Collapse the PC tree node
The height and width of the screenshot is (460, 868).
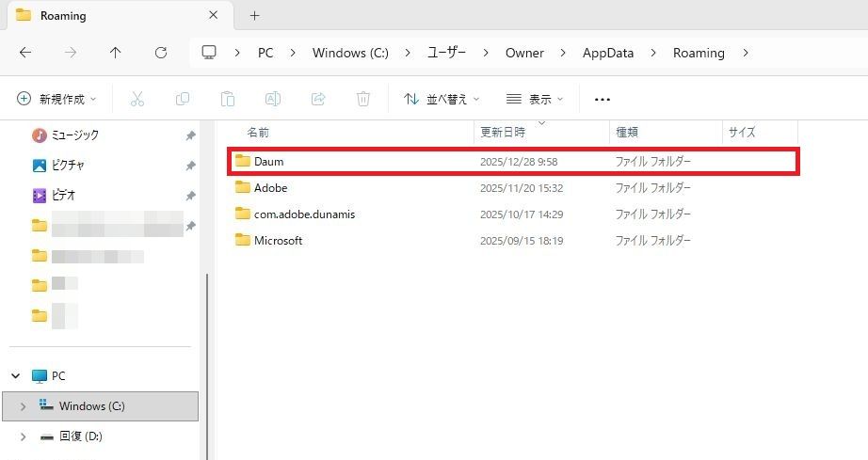tap(16, 375)
